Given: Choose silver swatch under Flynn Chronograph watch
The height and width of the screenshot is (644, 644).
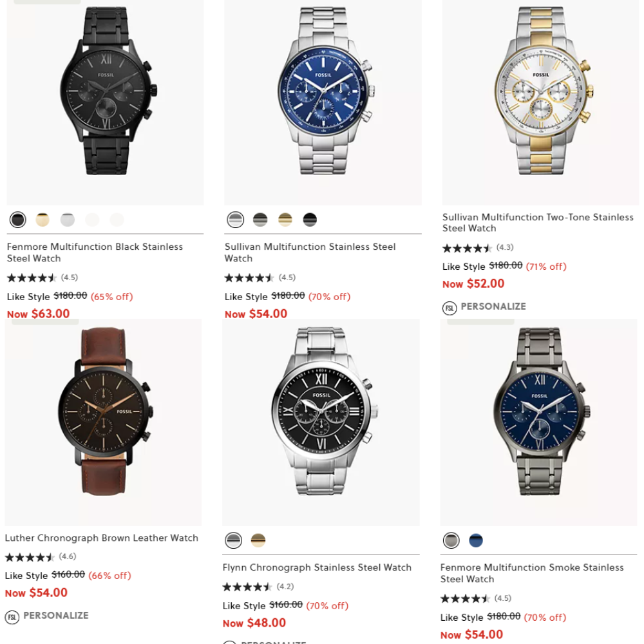Looking at the screenshot, I should pos(233,540).
